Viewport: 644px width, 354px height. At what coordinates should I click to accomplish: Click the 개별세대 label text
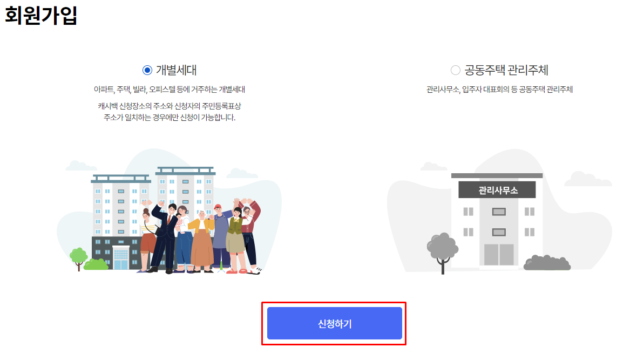[x=176, y=70]
